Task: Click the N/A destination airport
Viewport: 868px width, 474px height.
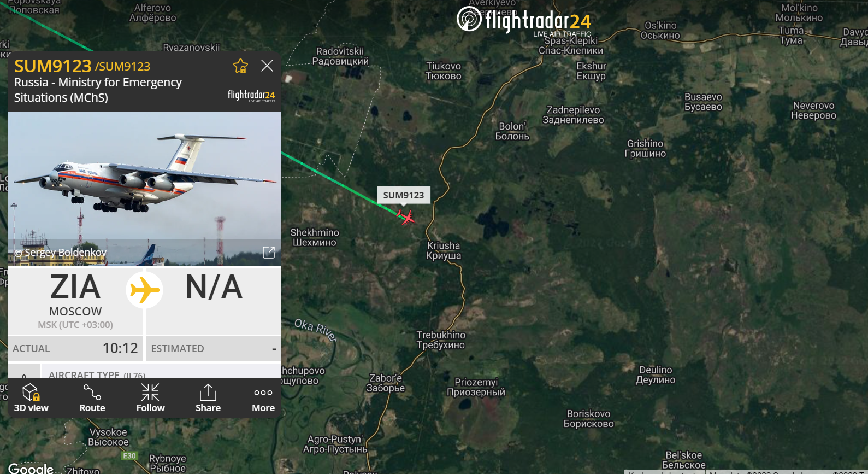Action: point(214,287)
